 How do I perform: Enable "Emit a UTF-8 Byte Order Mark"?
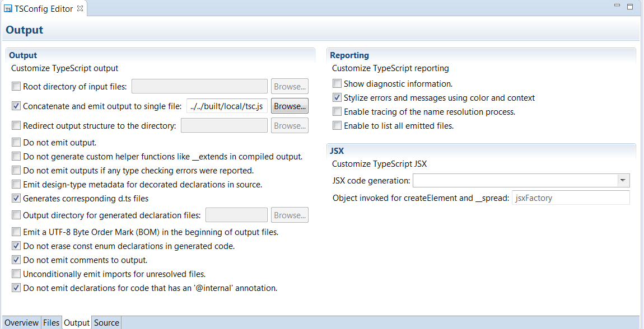coord(16,232)
